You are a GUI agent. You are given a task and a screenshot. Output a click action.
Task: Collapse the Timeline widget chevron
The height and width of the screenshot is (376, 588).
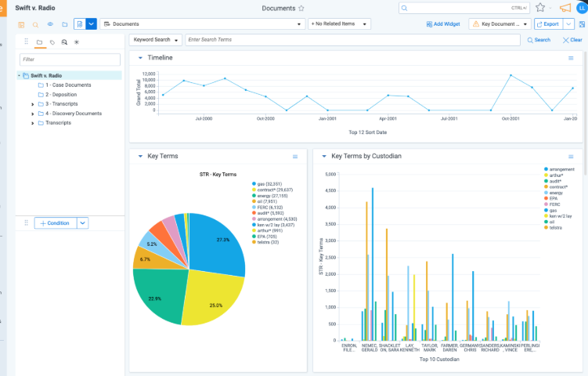point(140,58)
